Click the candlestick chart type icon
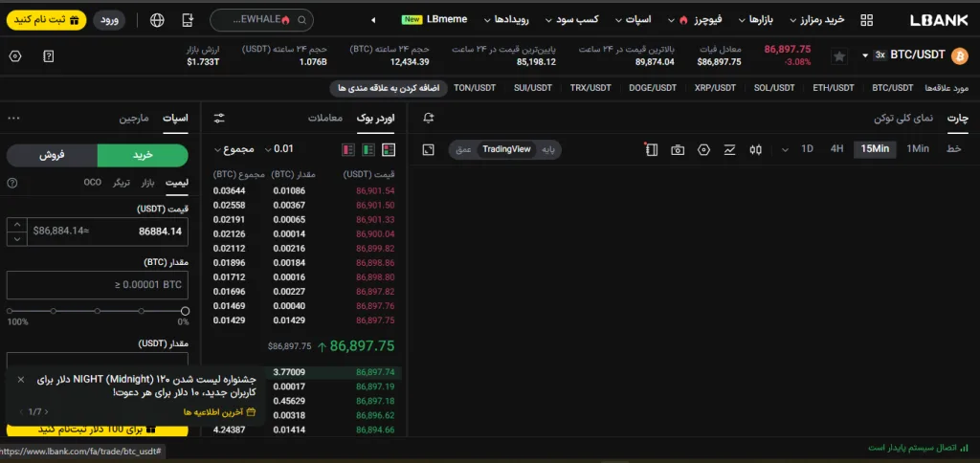Image resolution: width=980 pixels, height=463 pixels. pyautogui.click(x=756, y=149)
